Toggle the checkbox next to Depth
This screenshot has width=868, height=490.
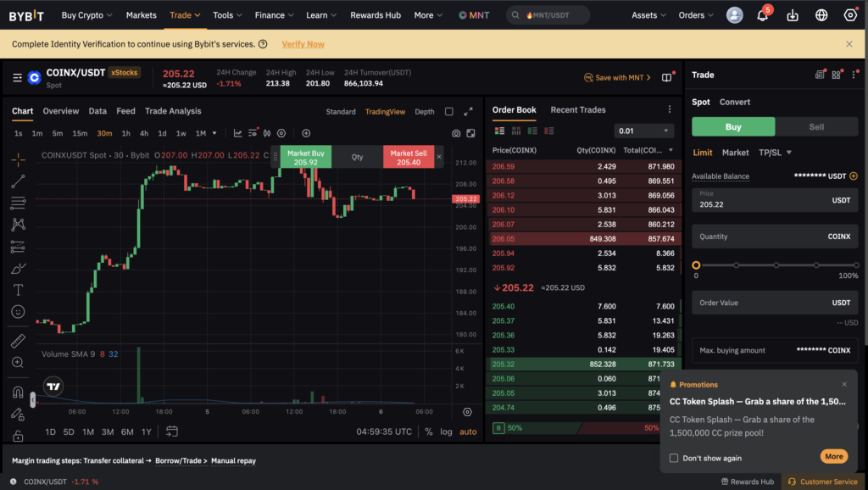[449, 111]
